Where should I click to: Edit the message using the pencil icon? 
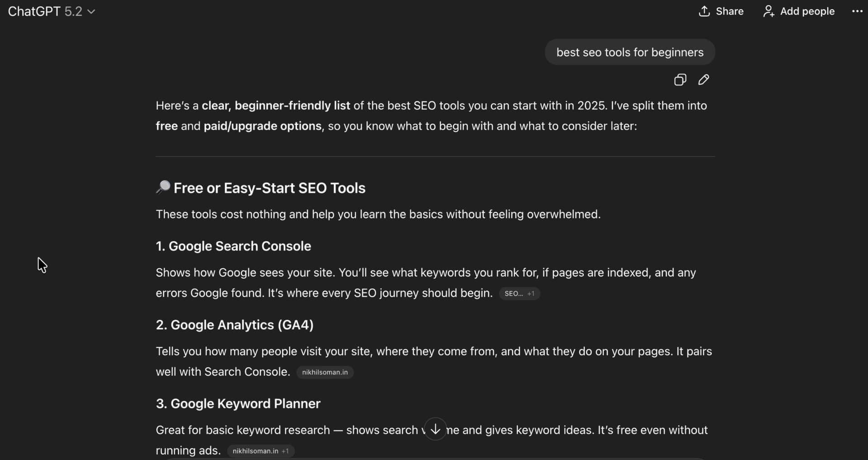coord(703,80)
